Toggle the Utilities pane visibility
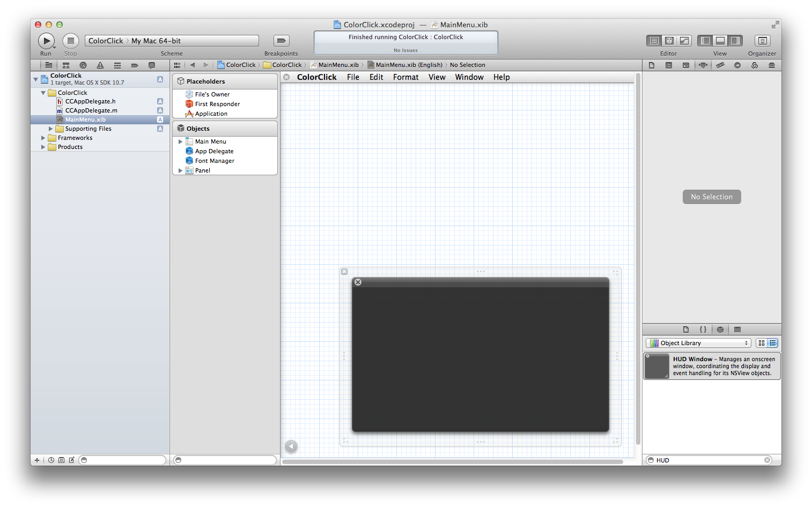The width and height of the screenshot is (812, 508). coord(735,41)
